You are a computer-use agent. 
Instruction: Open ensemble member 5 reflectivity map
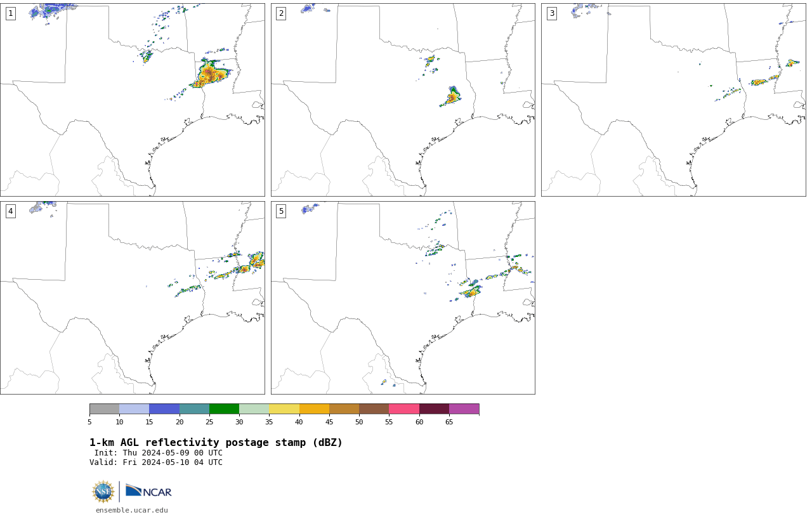coord(403,298)
